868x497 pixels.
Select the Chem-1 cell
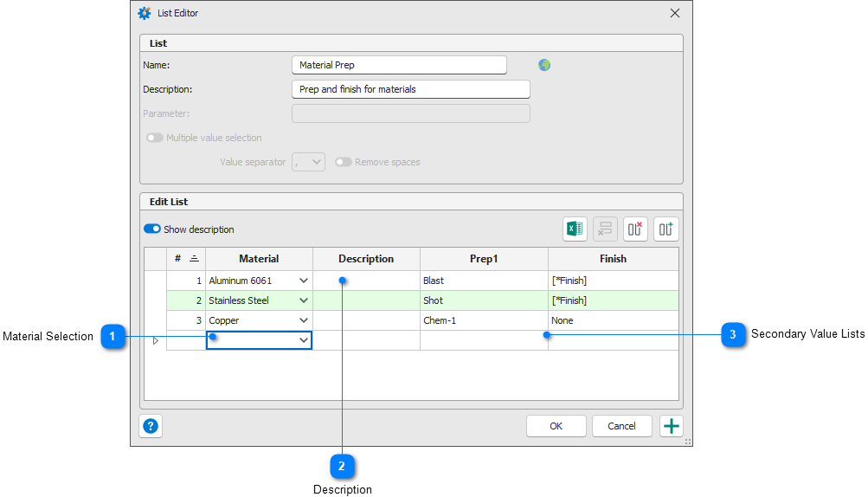[485, 320]
